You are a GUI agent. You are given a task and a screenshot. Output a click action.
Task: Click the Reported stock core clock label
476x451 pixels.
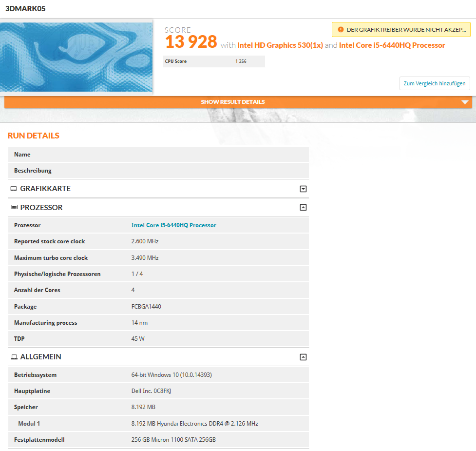[50, 241]
